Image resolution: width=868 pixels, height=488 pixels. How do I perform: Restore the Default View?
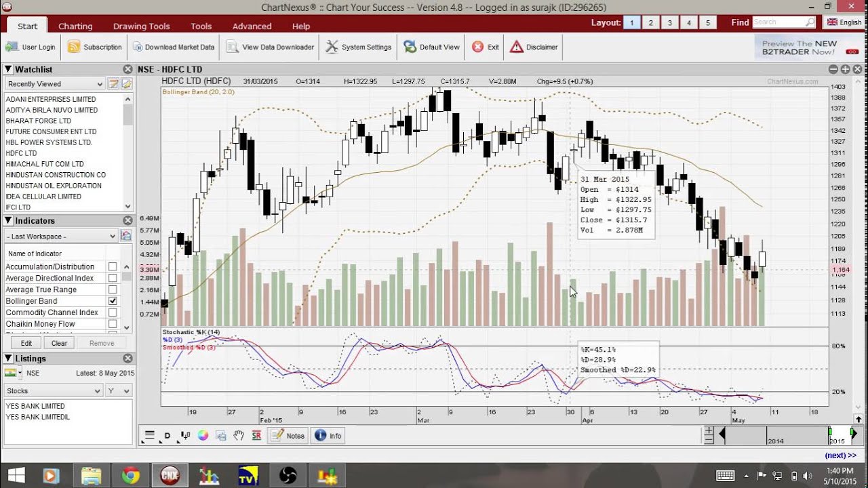(x=432, y=47)
